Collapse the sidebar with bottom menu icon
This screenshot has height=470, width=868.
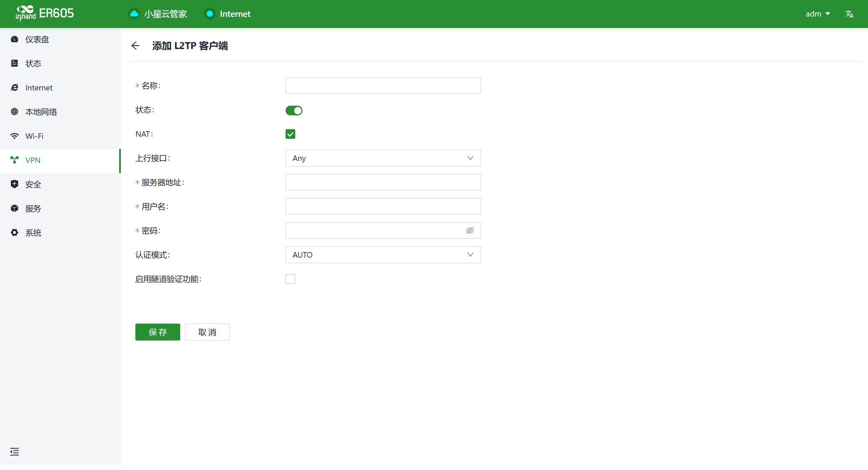pyautogui.click(x=15, y=451)
